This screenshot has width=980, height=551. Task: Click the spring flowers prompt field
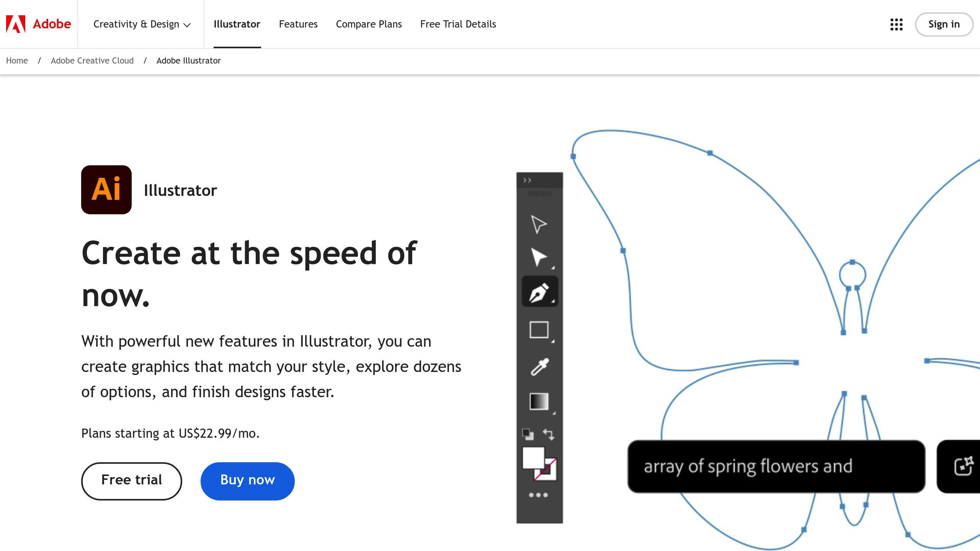[776, 466]
